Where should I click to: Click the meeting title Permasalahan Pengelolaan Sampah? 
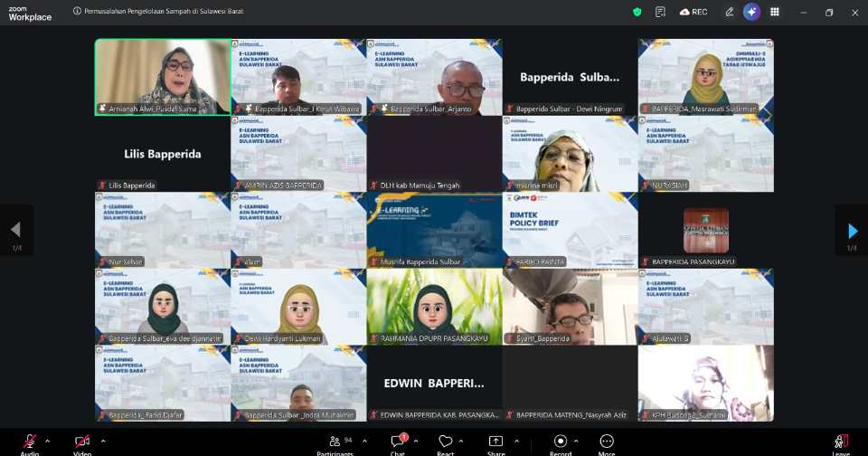(x=164, y=11)
